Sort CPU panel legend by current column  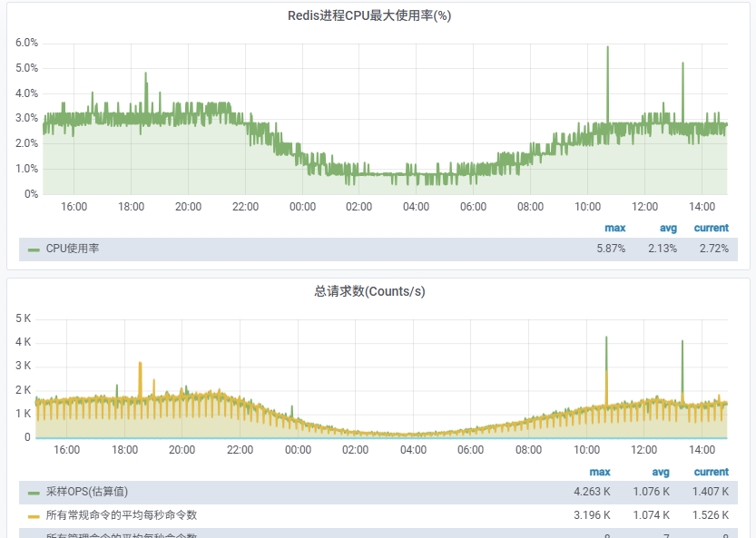[x=711, y=228]
